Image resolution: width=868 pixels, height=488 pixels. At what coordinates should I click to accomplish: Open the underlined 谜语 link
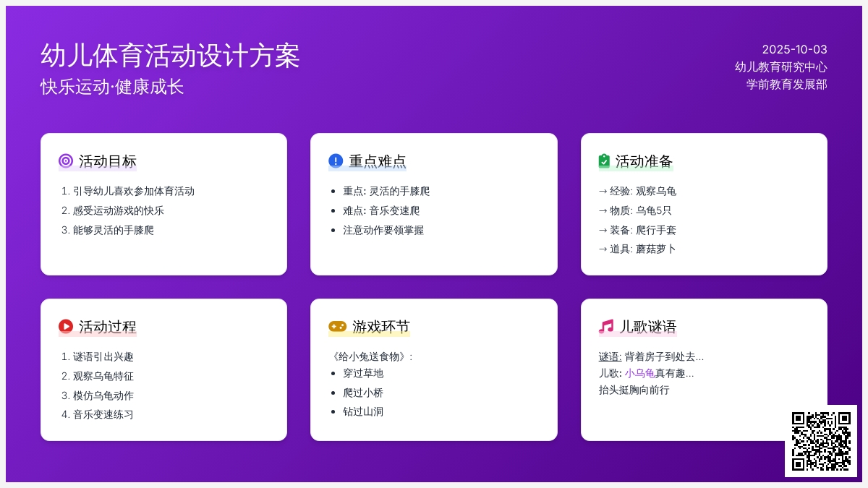(610, 356)
